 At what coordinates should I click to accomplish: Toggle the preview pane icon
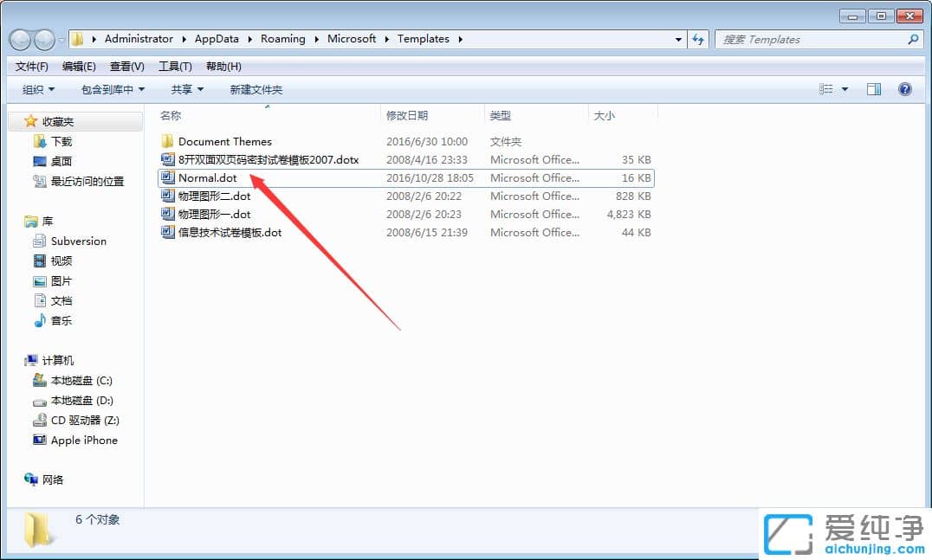(x=874, y=89)
